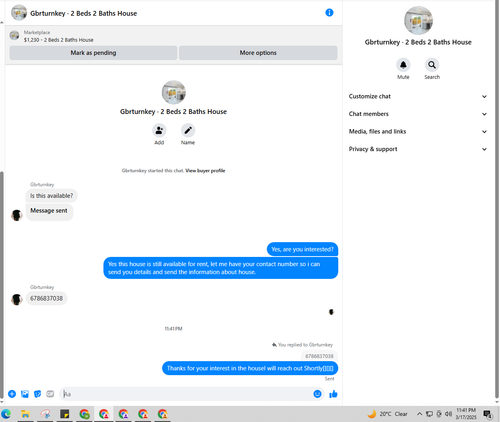Open File Explorer from the taskbar
Viewport: 500px width, 422px height.
(x=25, y=414)
